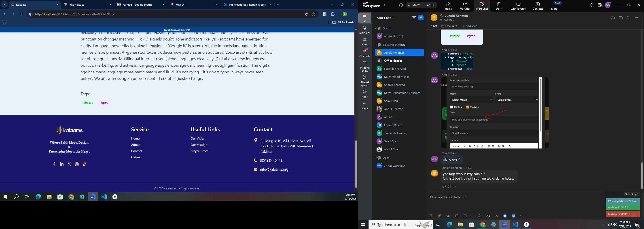Screen dimensions: 644x229
Task: Open Whiteboards tab in Zoom
Action: click(x=518, y=6)
